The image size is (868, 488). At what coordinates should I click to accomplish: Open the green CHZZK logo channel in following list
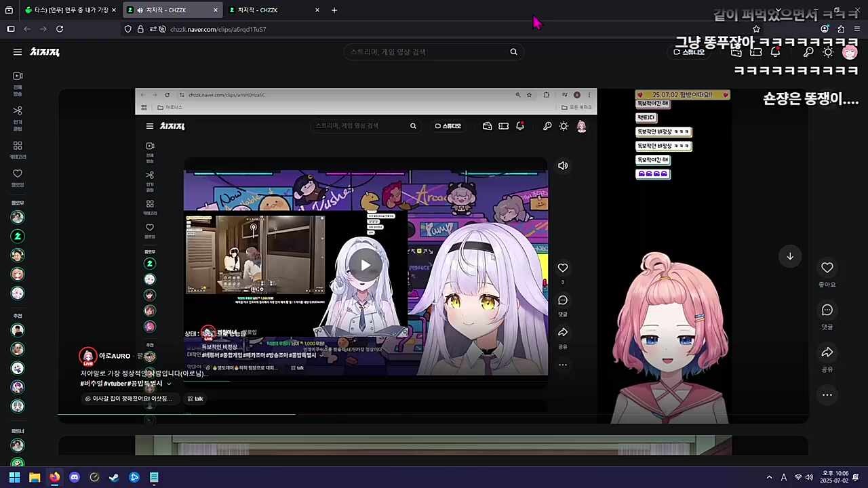[x=18, y=236]
